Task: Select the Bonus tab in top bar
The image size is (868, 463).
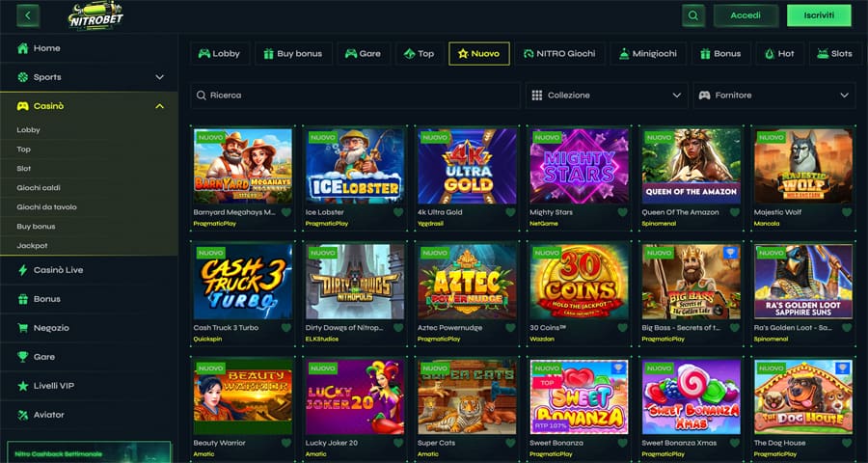Action: coord(720,54)
